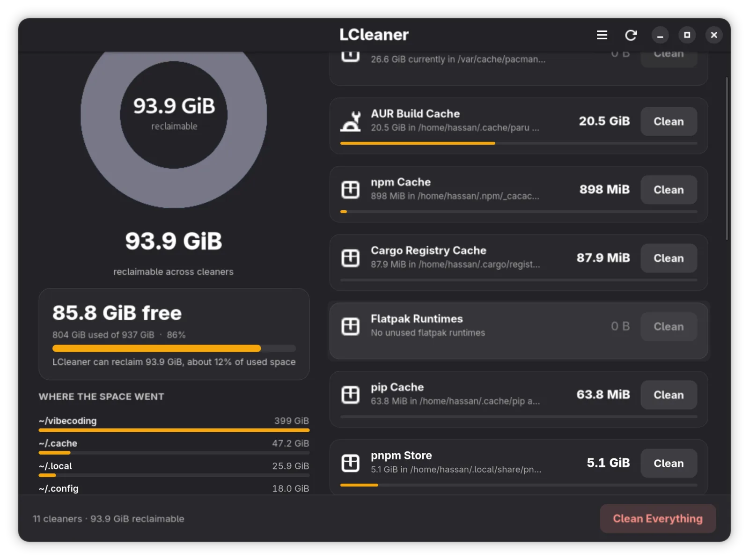Click the AUR Build Cache title
Screen dimensions: 749x560
(415, 114)
